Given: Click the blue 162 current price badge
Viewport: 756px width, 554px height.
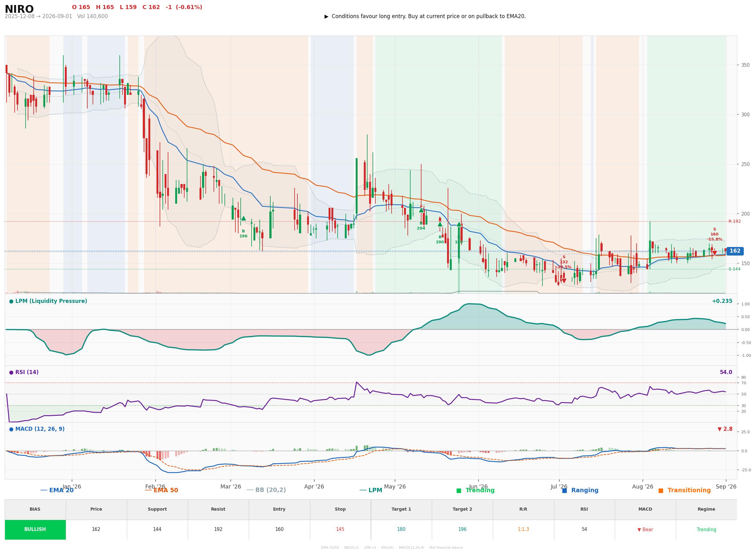Looking at the screenshot, I should click(x=735, y=251).
